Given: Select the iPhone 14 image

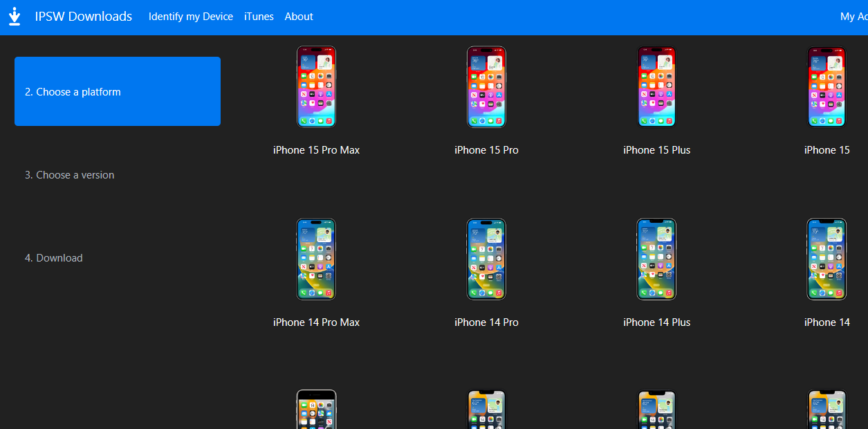Looking at the screenshot, I should tap(827, 259).
